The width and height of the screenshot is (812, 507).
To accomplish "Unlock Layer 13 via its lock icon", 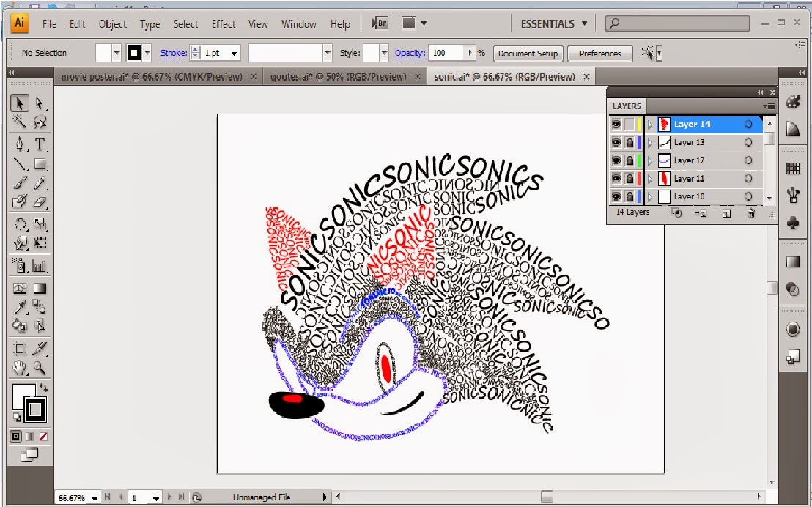I will (x=630, y=142).
